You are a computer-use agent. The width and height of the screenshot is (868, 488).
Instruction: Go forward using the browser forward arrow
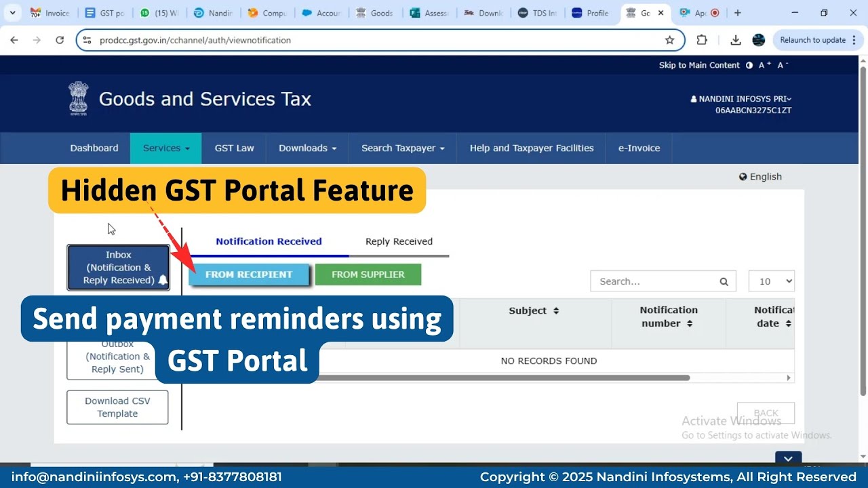[37, 40]
